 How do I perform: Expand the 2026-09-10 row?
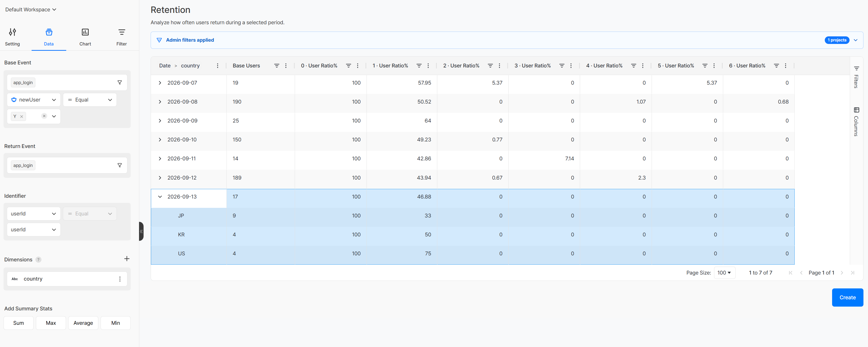[x=160, y=140]
